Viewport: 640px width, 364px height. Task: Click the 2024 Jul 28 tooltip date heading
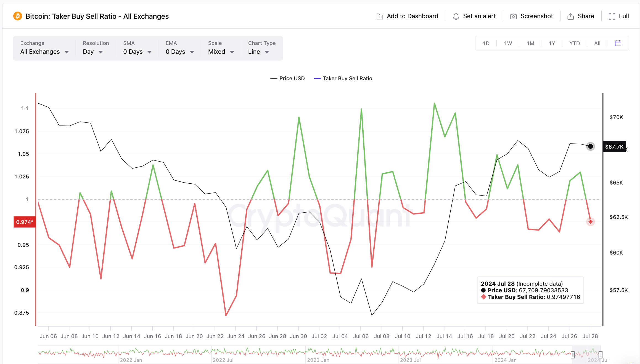pyautogui.click(x=498, y=284)
